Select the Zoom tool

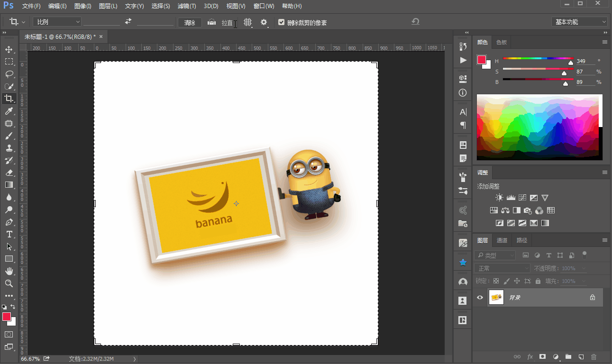pos(9,283)
